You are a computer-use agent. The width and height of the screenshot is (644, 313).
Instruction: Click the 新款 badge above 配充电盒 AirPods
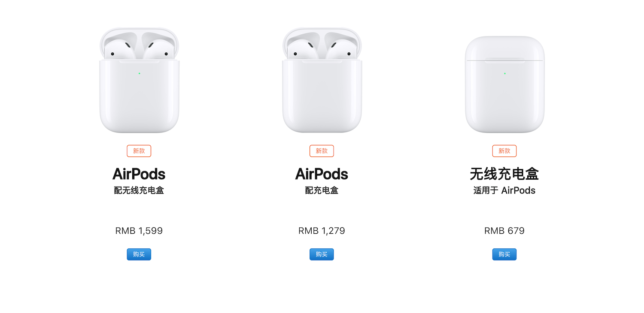click(322, 151)
